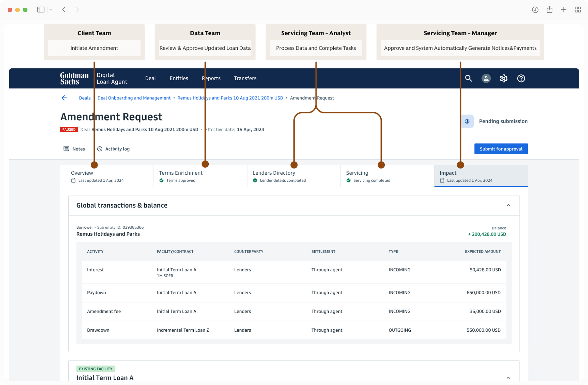Screen dimensions: 588x385
Task: Click the Pending submission status icon
Action: pos(467,121)
